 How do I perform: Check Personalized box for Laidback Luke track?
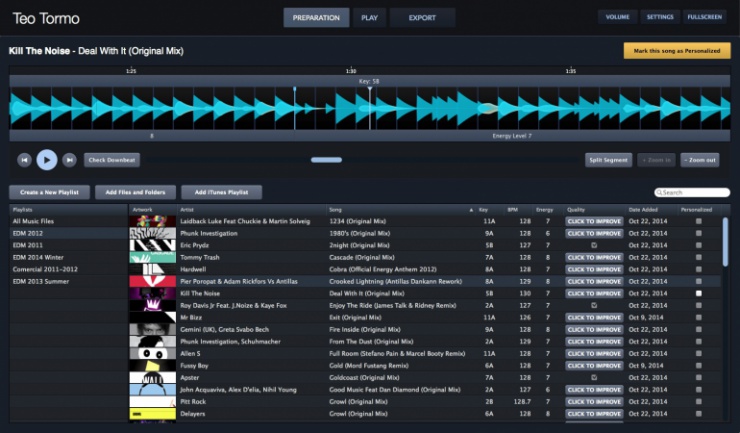[699, 221]
